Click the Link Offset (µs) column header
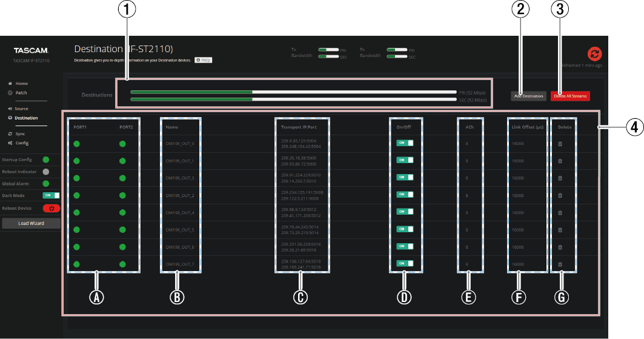Image resolution: width=644 pixels, height=339 pixels. (x=527, y=127)
